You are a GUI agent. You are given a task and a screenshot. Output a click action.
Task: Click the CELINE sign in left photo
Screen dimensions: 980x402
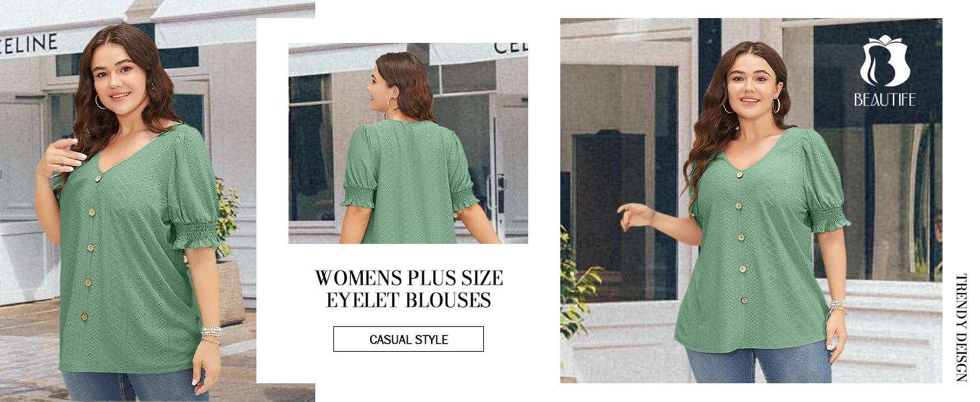tap(28, 44)
